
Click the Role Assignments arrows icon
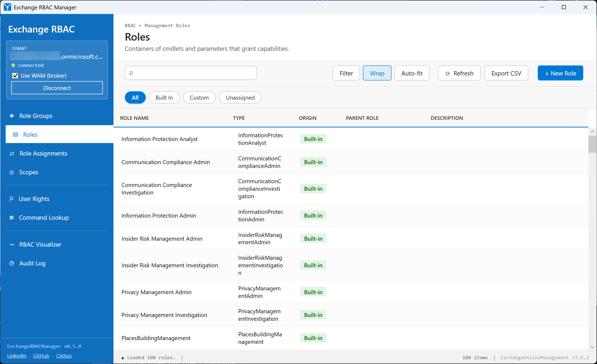click(x=12, y=154)
